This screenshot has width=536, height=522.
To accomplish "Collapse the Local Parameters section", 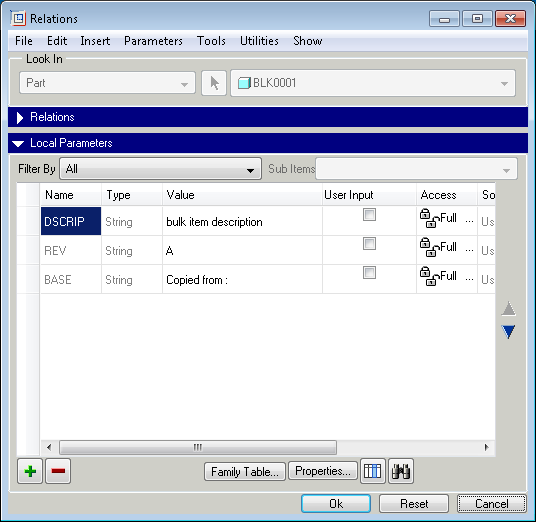I will pyautogui.click(x=18, y=144).
